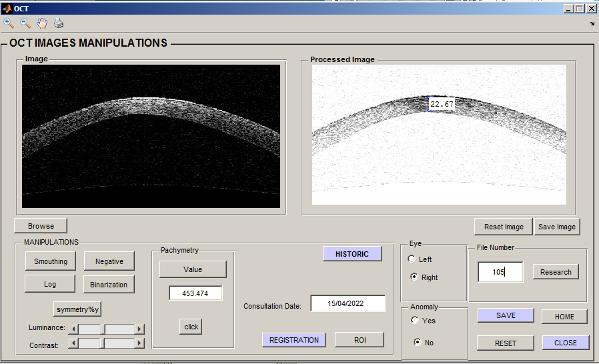Click the Consultation Date field
The height and width of the screenshot is (364, 599).
coord(348,304)
